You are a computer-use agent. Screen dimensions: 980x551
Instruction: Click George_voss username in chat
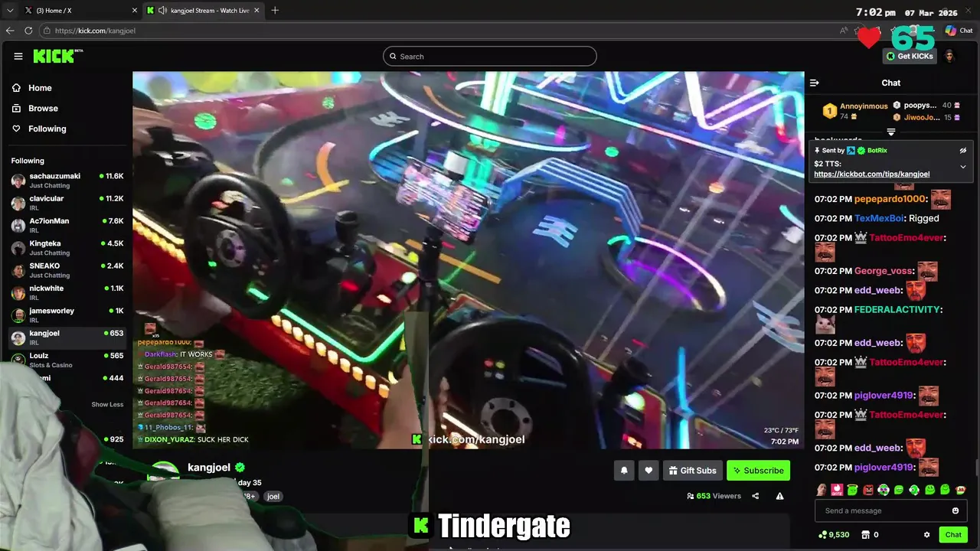[884, 271]
